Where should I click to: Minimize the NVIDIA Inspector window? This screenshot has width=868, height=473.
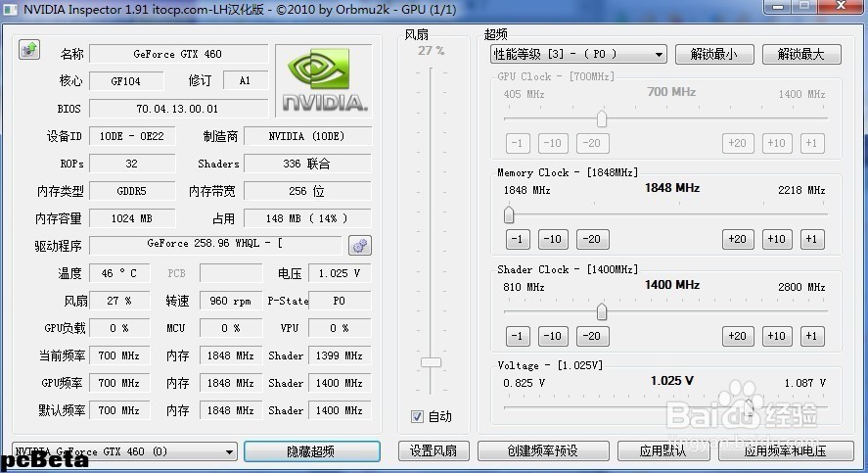[777, 6]
